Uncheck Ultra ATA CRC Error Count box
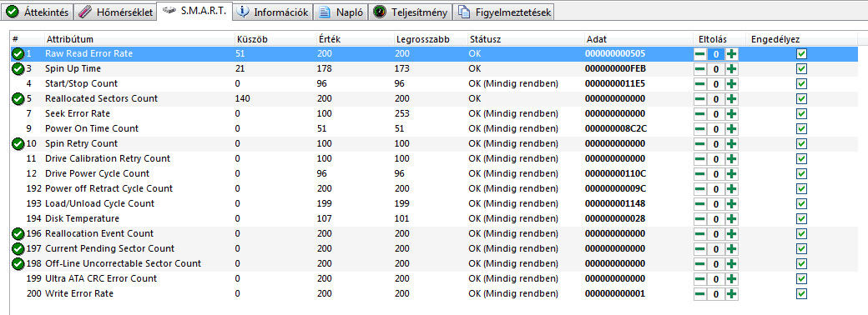 [801, 278]
